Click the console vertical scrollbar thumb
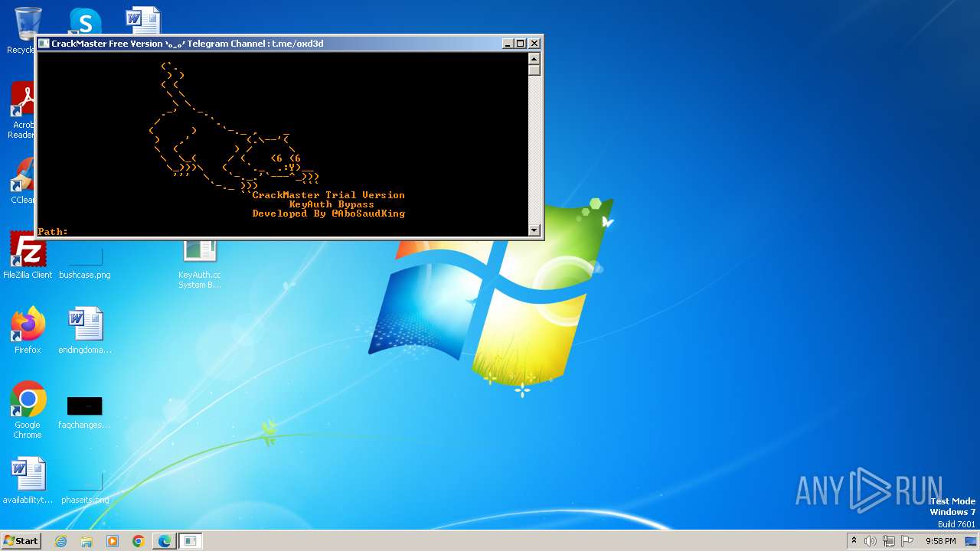This screenshot has width=980, height=551. (534, 70)
